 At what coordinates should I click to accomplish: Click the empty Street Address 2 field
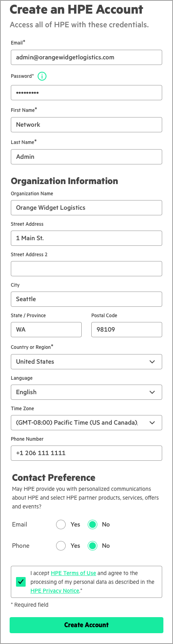tap(86, 269)
